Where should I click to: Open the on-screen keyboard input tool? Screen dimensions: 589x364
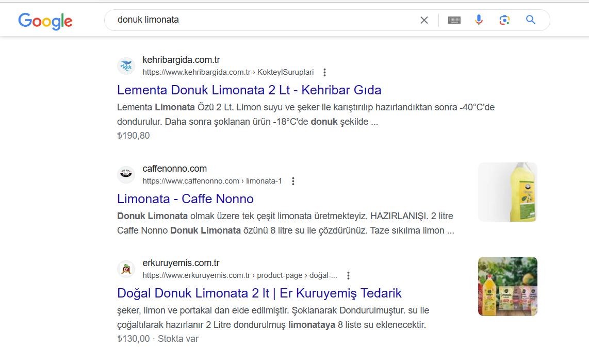[454, 20]
